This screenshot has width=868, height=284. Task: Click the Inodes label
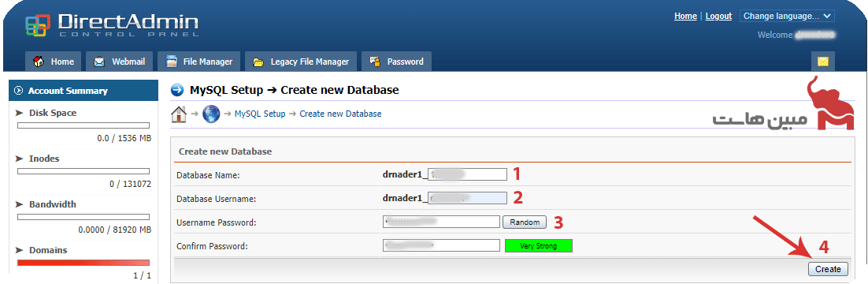[x=44, y=159]
